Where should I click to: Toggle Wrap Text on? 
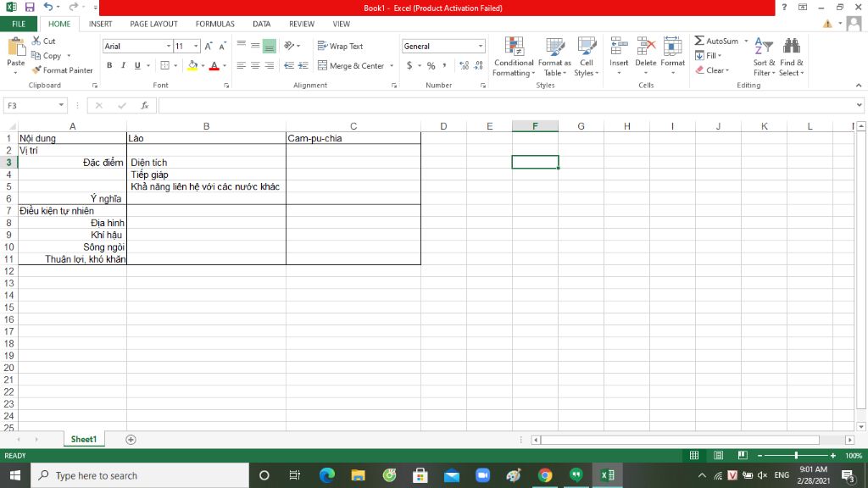click(341, 46)
